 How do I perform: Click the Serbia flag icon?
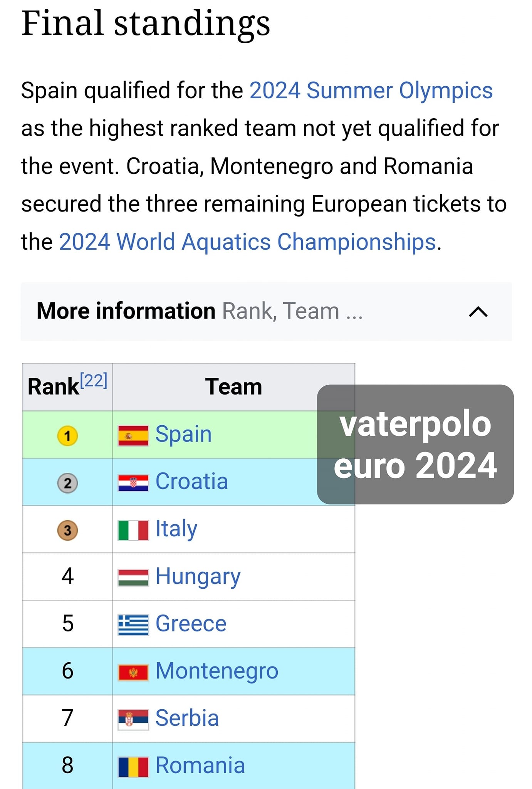133,720
